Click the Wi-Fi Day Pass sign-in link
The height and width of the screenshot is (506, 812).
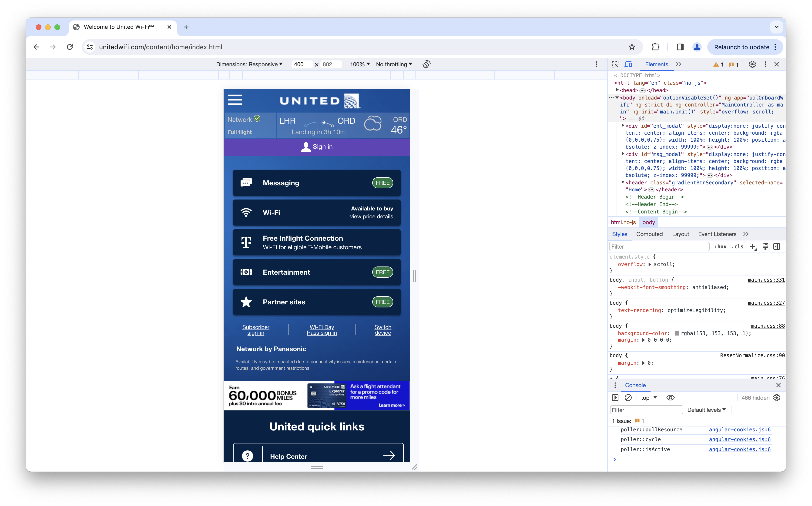click(321, 329)
